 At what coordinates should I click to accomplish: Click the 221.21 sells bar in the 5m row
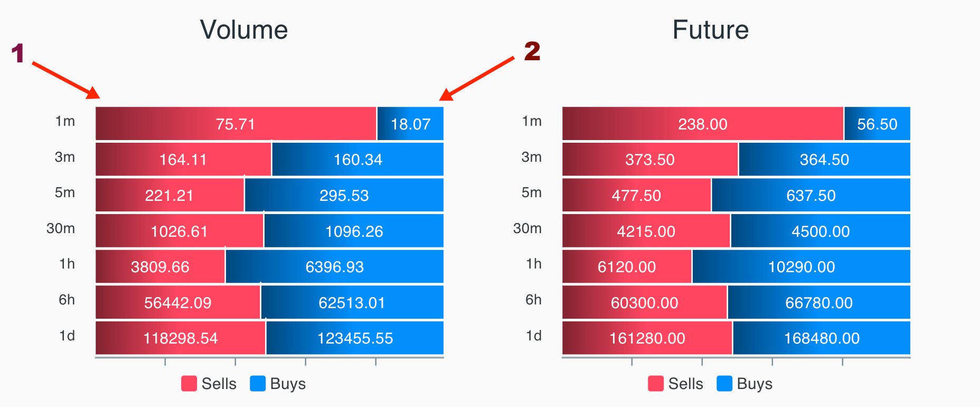pos(169,195)
